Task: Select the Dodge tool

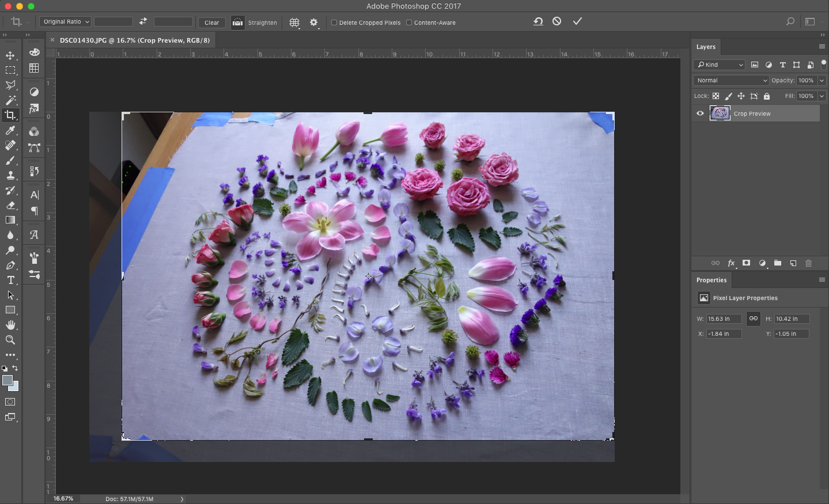Action: [x=10, y=250]
